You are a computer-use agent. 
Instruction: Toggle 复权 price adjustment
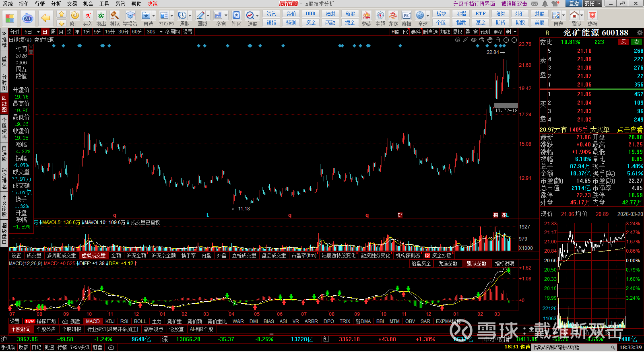(458, 32)
